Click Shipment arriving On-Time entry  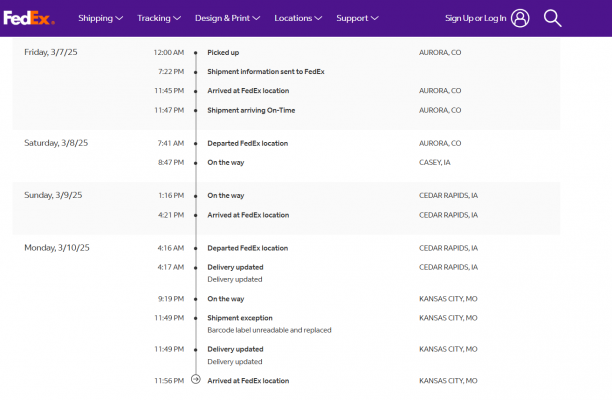(251, 110)
